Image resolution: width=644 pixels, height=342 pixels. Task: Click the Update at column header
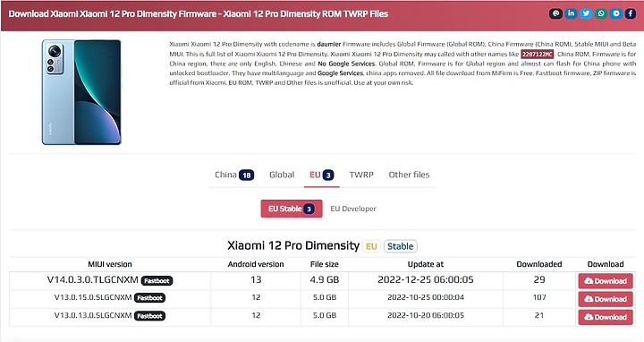426,264
